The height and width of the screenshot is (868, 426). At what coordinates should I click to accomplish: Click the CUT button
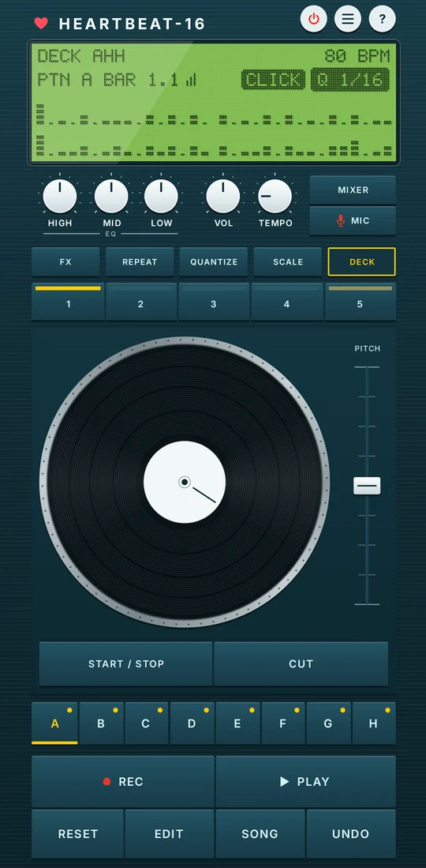click(301, 663)
